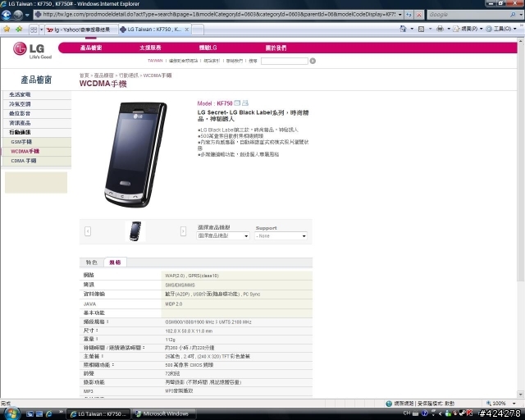Click the Print toolbar icon
This screenshot has width=525, height=420.
(440, 29)
